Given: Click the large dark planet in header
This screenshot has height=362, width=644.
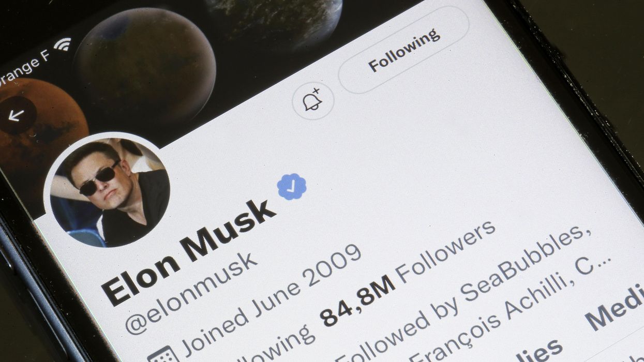Looking at the screenshot, I should click(x=144, y=64).
